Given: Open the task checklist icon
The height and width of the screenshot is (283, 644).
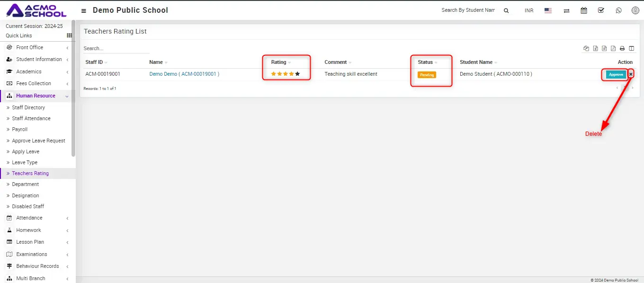Looking at the screenshot, I should pos(601,10).
